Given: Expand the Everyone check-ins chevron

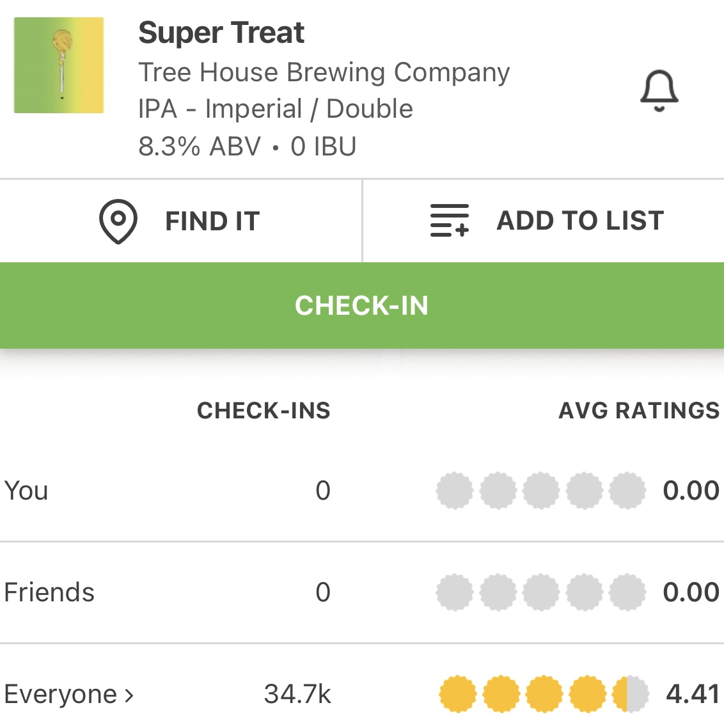Looking at the screenshot, I should 129,695.
